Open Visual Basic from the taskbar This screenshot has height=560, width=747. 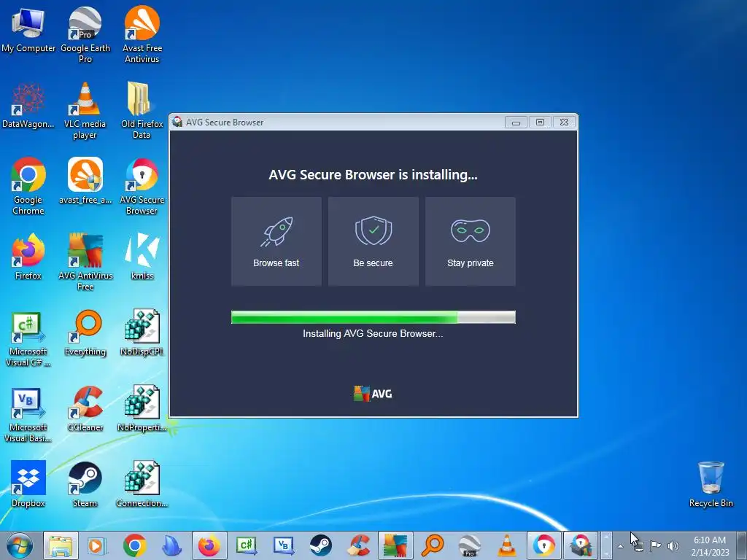(284, 545)
